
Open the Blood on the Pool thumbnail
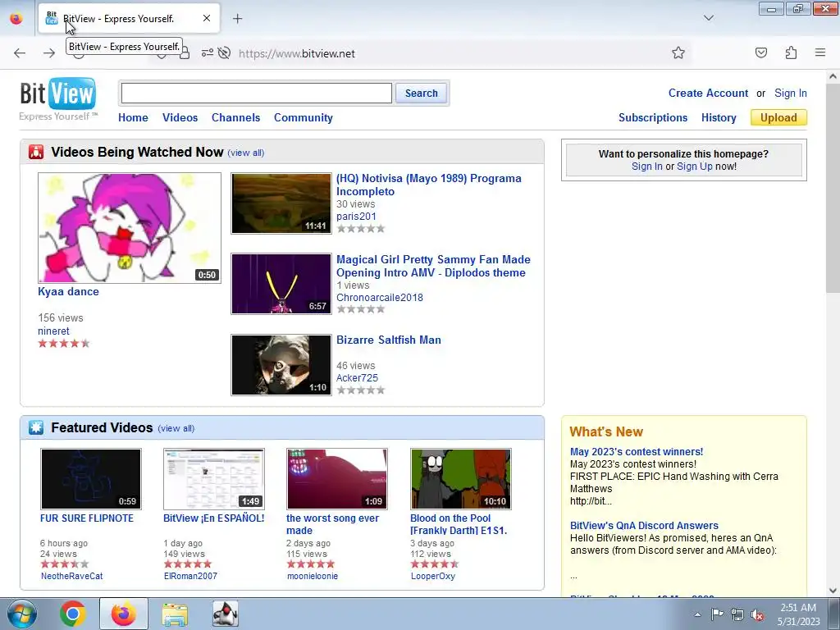pyautogui.click(x=461, y=479)
